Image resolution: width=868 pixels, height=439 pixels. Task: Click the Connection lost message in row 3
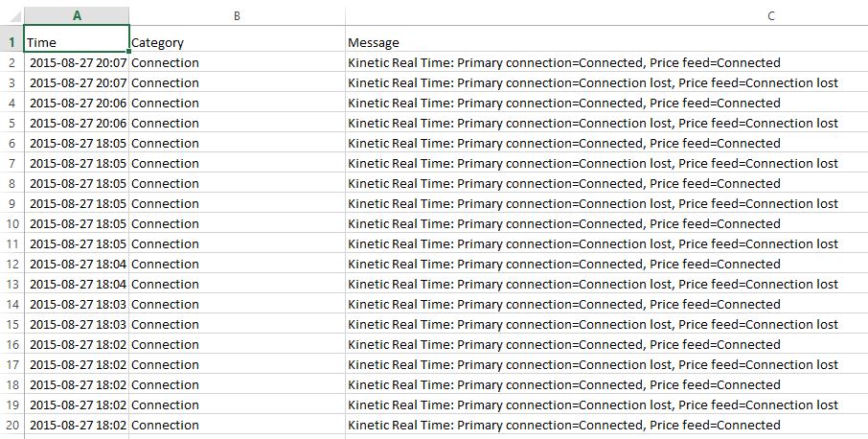[x=593, y=82]
